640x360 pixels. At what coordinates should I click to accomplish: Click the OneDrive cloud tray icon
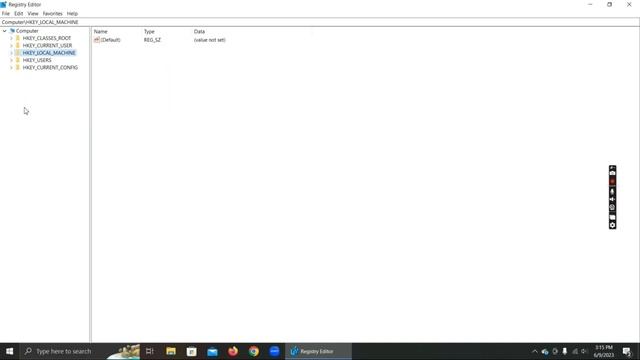pos(545,351)
